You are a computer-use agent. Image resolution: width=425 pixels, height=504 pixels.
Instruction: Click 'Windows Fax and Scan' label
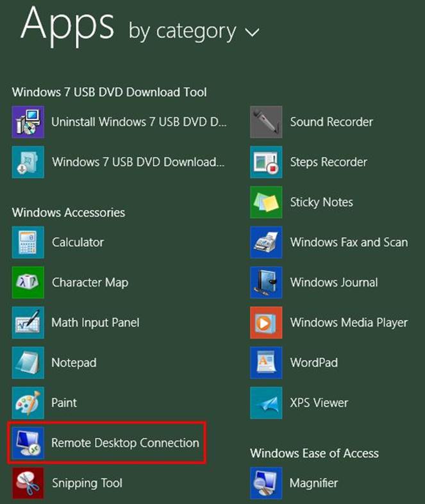[349, 242]
